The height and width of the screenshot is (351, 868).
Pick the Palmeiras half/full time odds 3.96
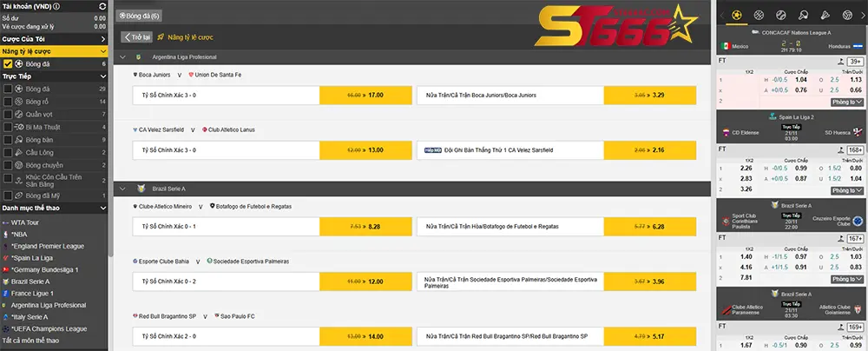point(650,281)
